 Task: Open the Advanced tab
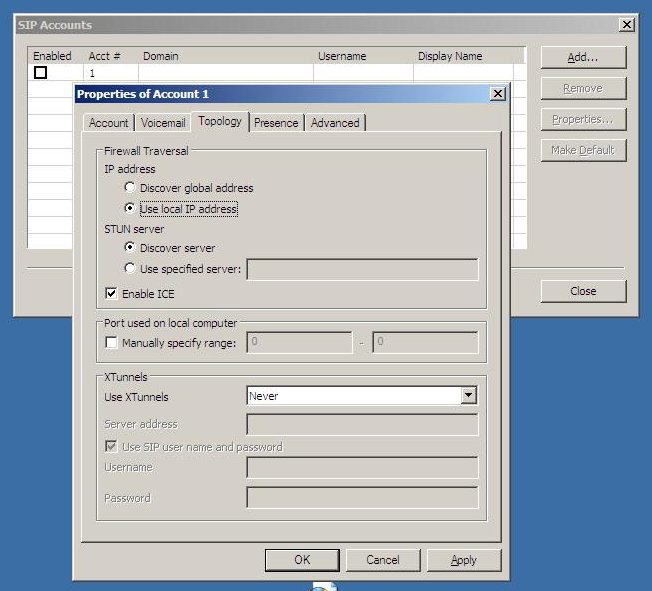point(335,123)
